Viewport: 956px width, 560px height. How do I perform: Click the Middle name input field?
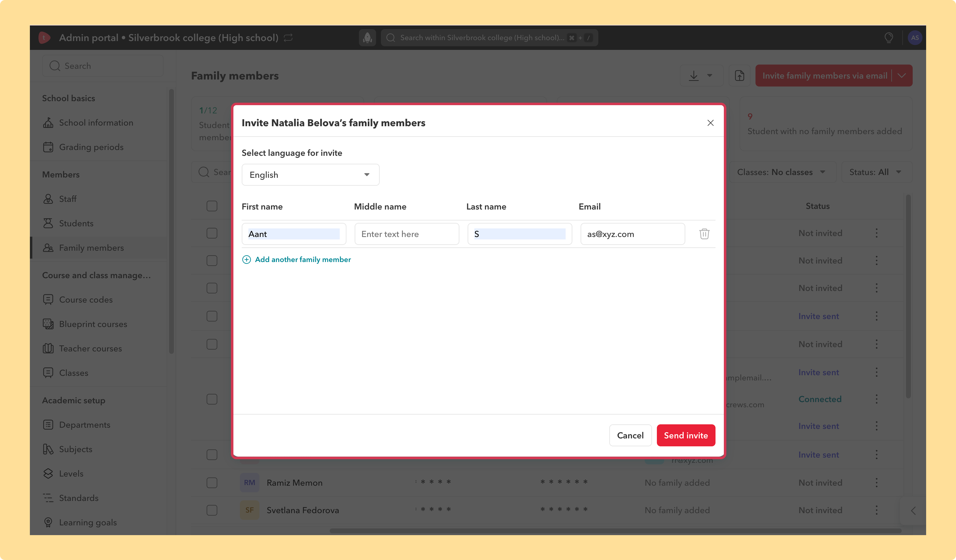tap(407, 234)
